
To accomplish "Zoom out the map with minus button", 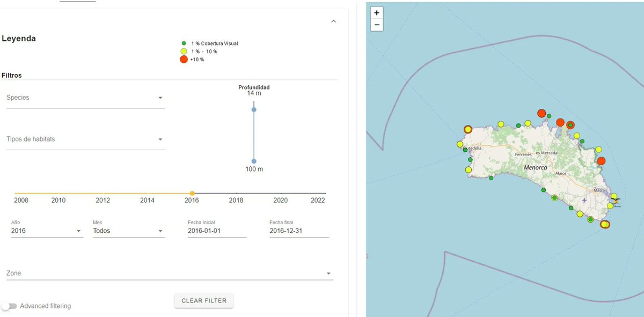I will click(x=377, y=25).
